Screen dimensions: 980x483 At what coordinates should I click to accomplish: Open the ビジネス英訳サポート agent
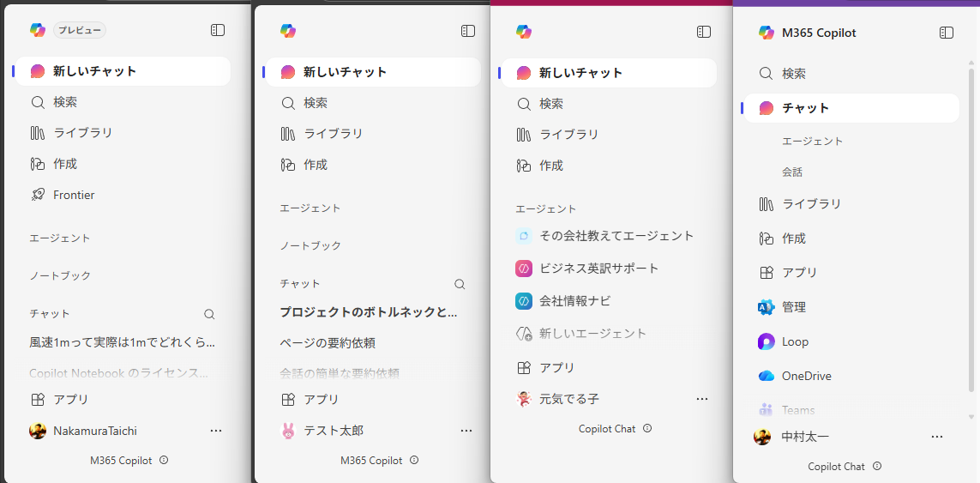tap(598, 269)
